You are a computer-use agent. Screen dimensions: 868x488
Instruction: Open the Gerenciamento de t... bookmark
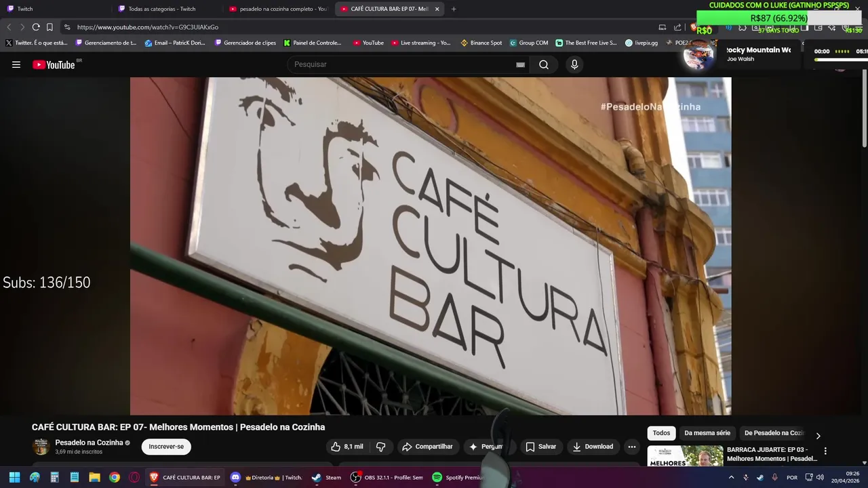point(106,43)
